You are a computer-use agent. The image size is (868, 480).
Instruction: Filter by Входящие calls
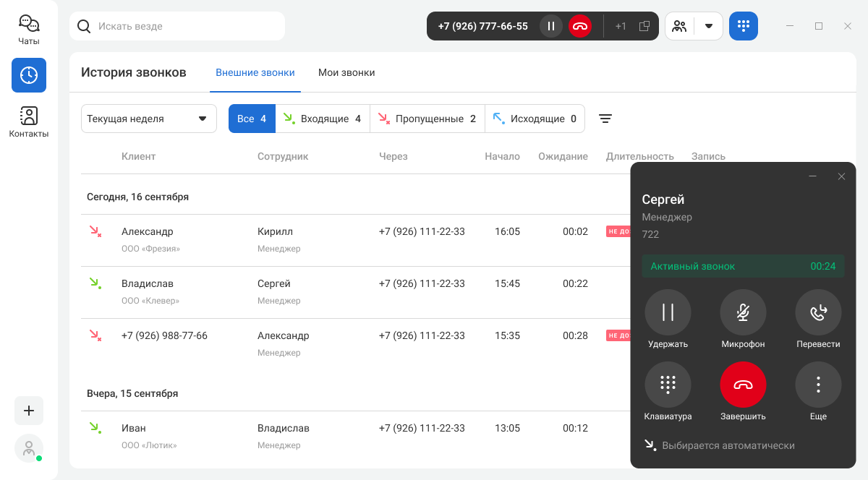click(323, 119)
